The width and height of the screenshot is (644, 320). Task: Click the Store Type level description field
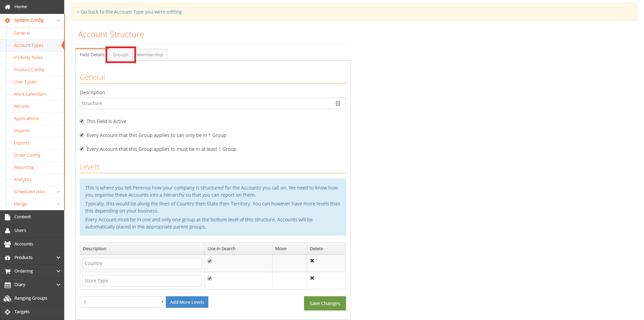point(142,281)
